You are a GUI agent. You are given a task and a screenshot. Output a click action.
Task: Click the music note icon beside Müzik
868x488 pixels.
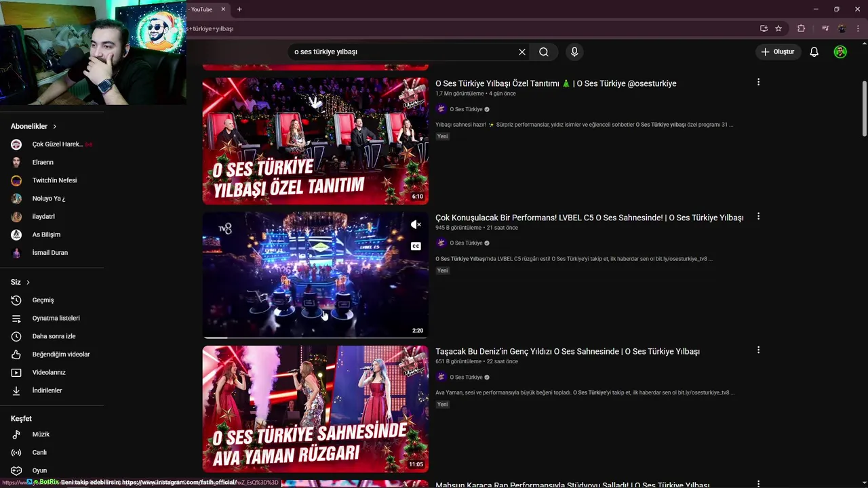click(x=17, y=434)
